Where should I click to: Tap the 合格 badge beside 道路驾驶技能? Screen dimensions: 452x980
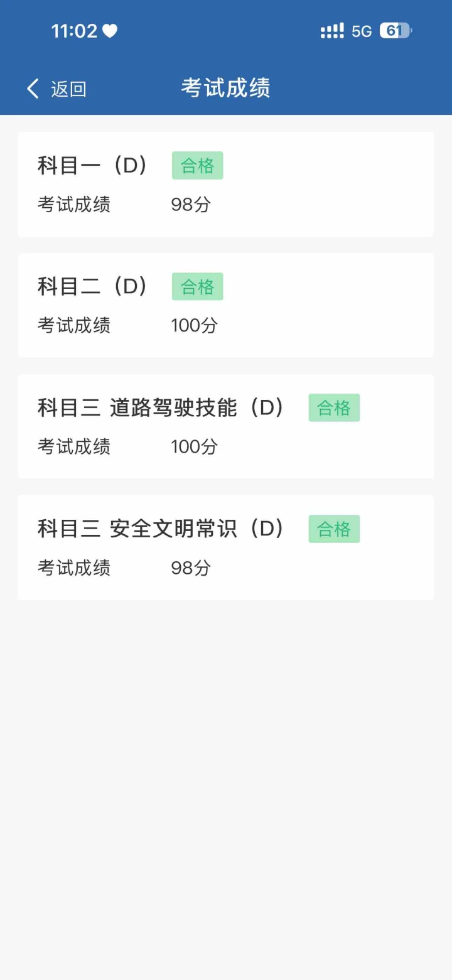[334, 408]
